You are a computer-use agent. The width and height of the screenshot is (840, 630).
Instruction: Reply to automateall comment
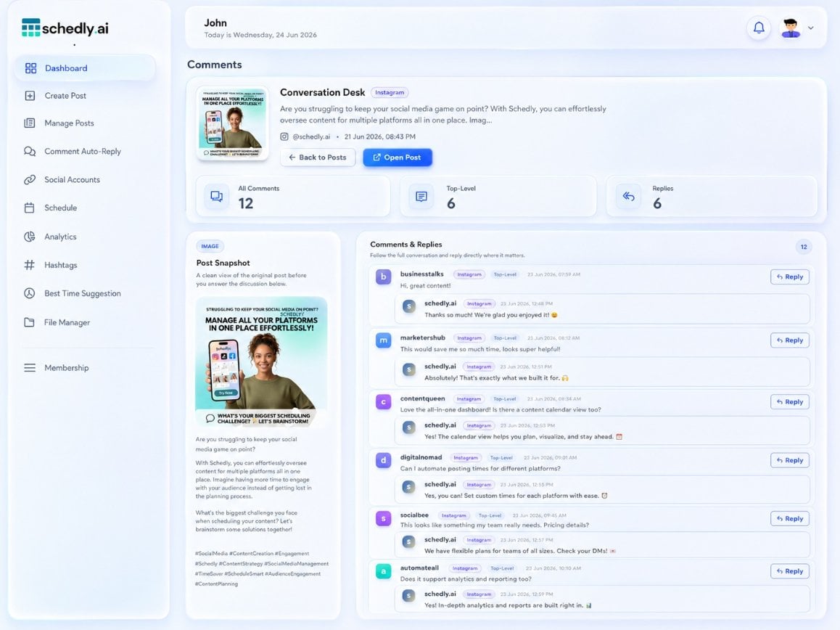(x=790, y=571)
